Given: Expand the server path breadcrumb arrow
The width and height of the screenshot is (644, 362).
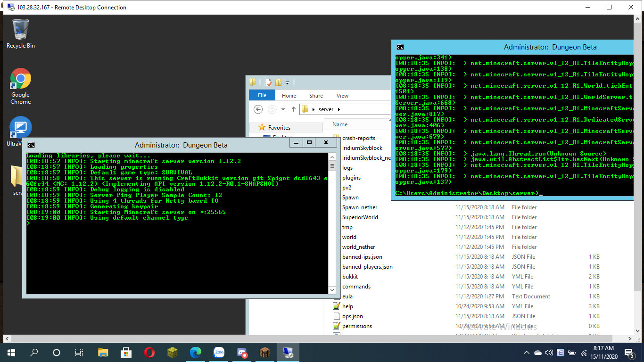Looking at the screenshot, I should point(339,109).
